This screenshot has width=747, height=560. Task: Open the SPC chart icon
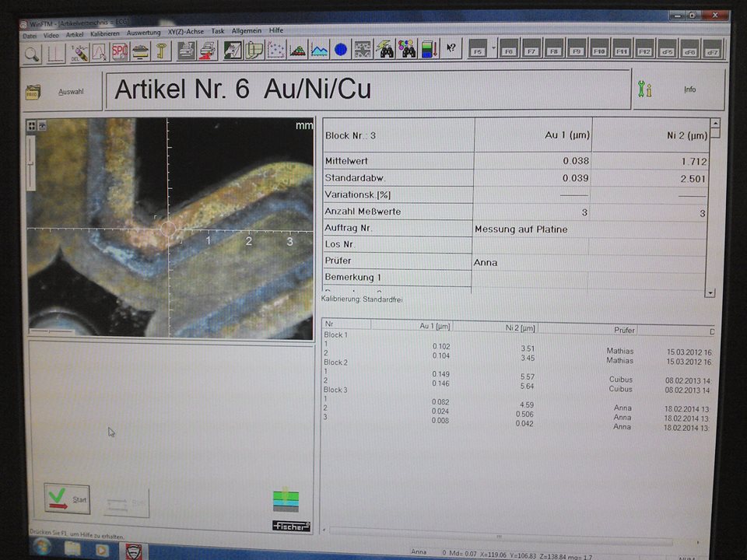point(120,51)
